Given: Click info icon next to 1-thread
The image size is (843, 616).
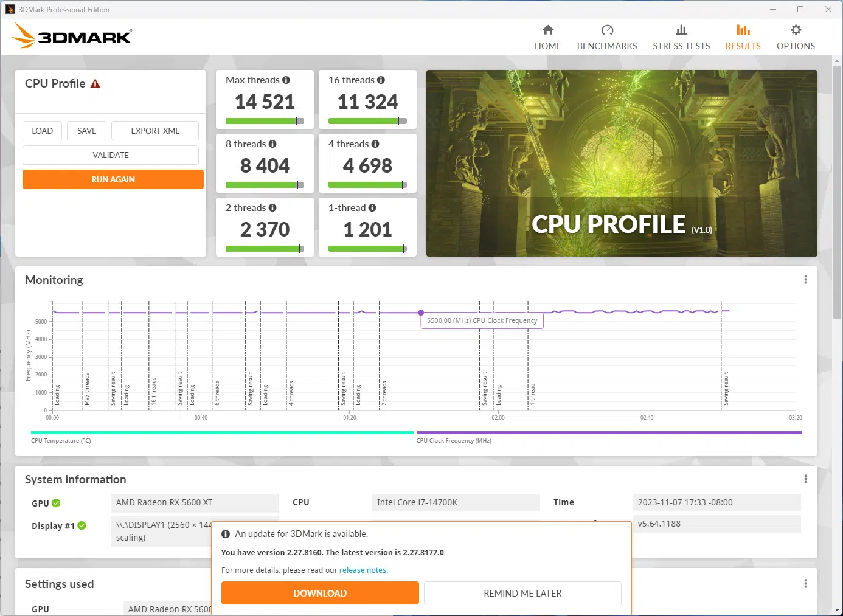Looking at the screenshot, I should (372, 208).
